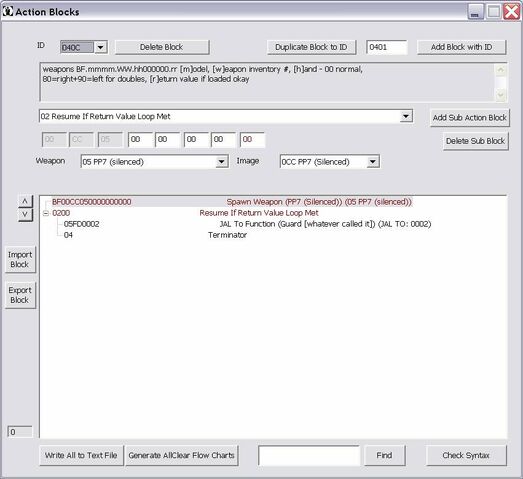Focus the first editable 00 byte field
The image size is (523, 479).
[x=140, y=140]
